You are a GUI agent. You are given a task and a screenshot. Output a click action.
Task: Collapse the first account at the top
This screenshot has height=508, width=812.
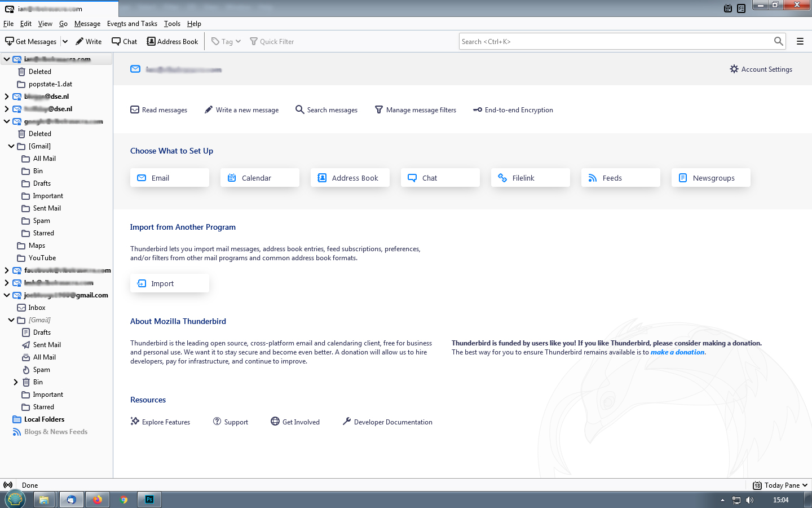[x=7, y=59]
